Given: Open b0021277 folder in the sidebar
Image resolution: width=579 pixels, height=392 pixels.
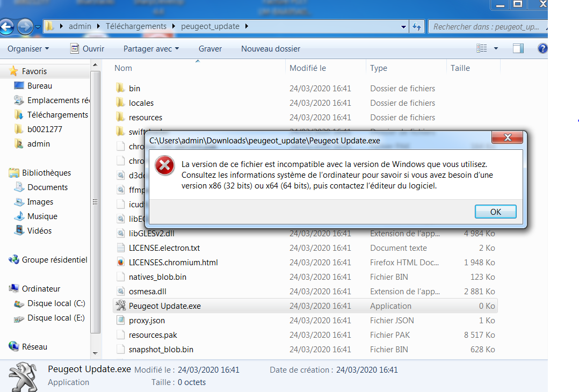Looking at the screenshot, I should click(x=44, y=129).
